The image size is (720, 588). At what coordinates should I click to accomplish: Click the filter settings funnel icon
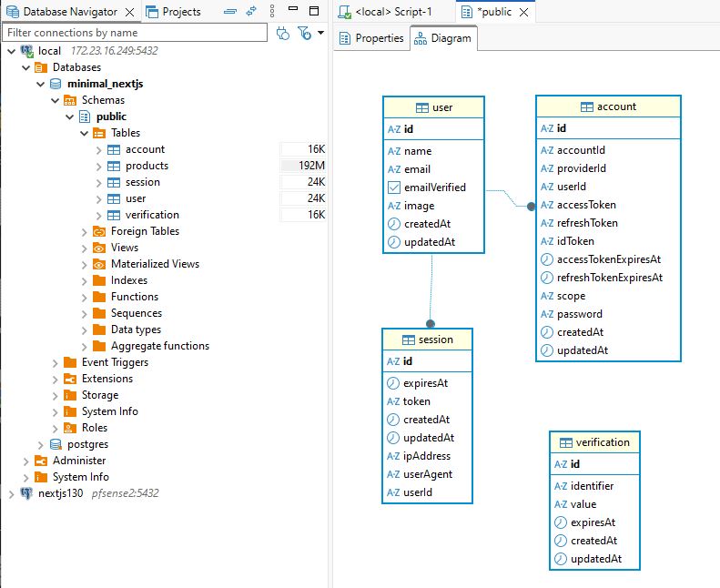pos(304,33)
